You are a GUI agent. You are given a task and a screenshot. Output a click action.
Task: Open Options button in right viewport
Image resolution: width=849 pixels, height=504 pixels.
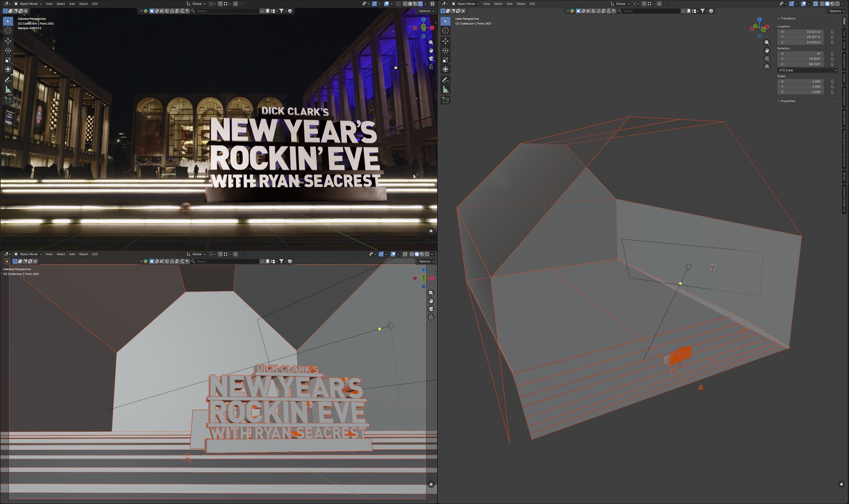pyautogui.click(x=836, y=11)
